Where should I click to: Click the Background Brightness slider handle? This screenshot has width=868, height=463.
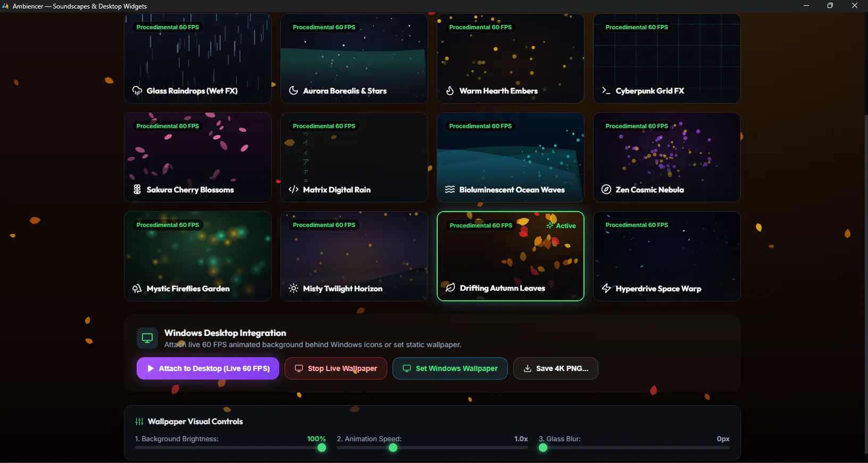pyautogui.click(x=322, y=448)
